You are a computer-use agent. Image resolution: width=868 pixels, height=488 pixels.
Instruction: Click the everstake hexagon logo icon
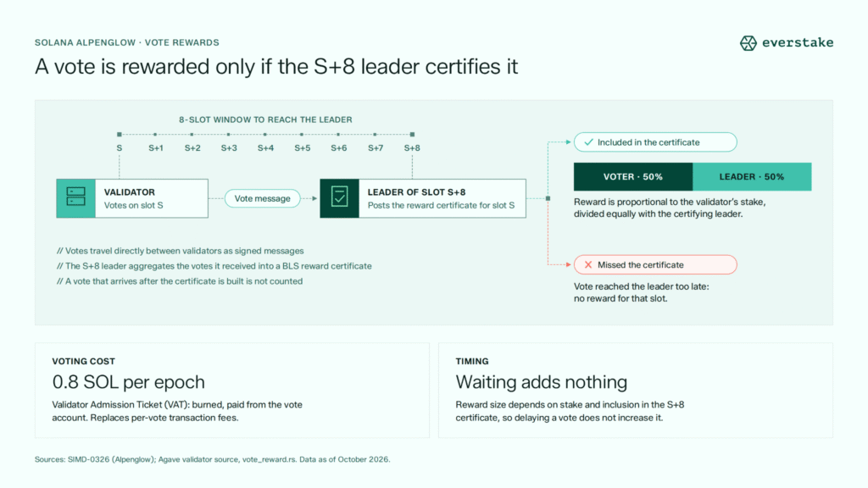(x=748, y=43)
